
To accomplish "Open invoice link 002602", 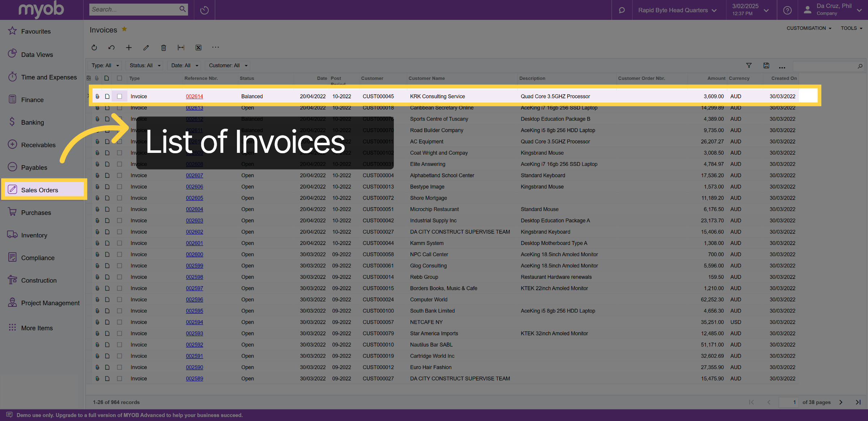I will tap(194, 232).
